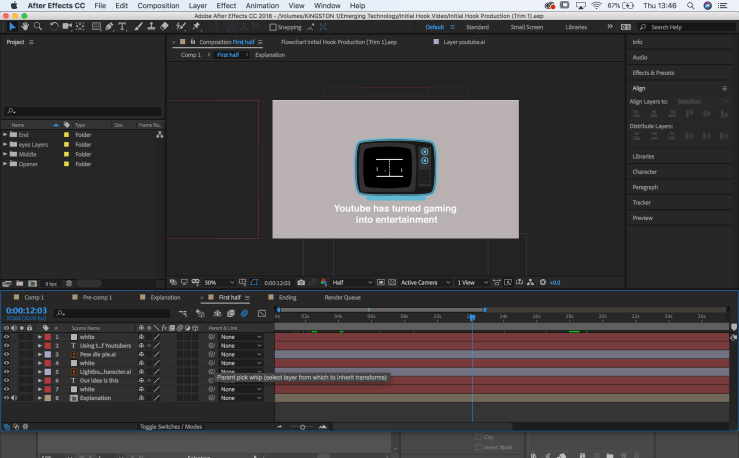Expand the End folder in Project panel
Screen dimensions: 739x458
point(5,135)
